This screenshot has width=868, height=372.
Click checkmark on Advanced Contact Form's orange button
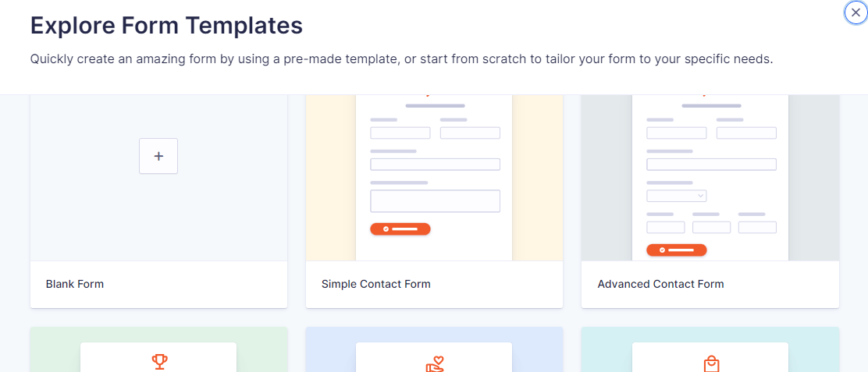point(662,250)
